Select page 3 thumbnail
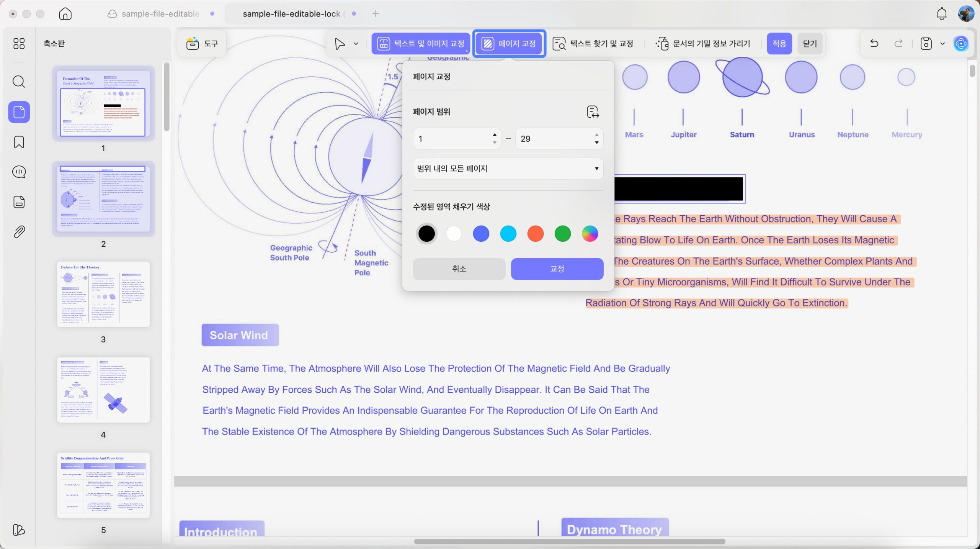Screen dimensions: 980x549 pos(103,294)
